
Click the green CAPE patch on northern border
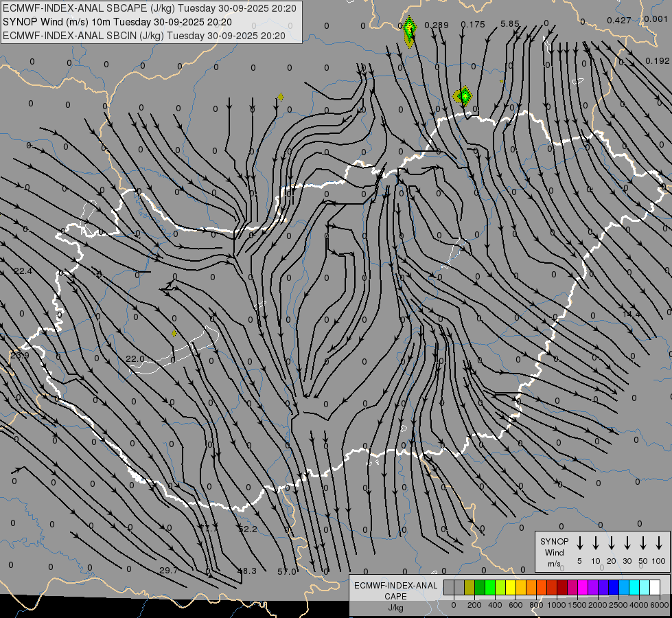464,95
